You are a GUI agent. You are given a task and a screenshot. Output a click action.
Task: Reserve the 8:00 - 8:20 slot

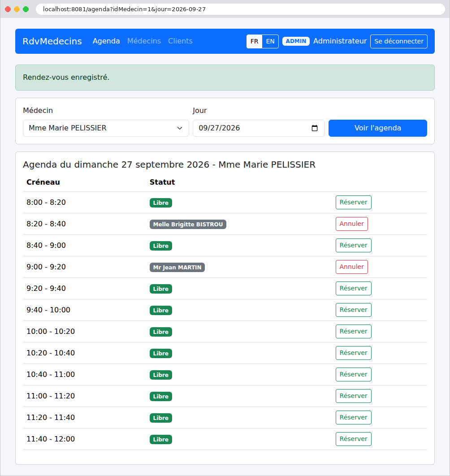point(354,203)
